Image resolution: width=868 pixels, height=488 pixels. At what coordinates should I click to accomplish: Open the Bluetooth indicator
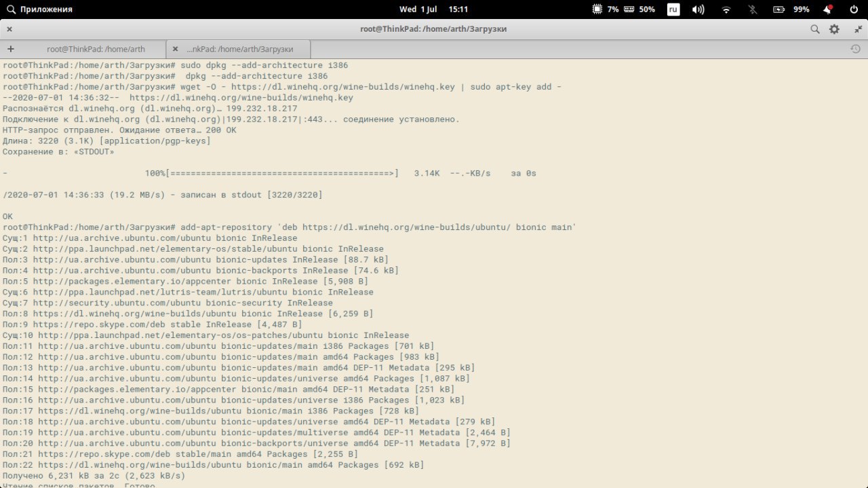tap(752, 10)
